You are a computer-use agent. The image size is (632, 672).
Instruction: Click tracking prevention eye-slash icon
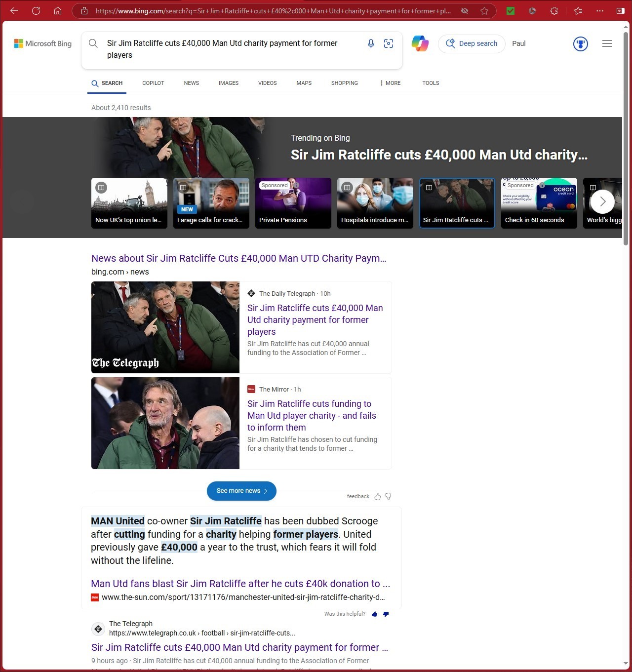point(465,10)
